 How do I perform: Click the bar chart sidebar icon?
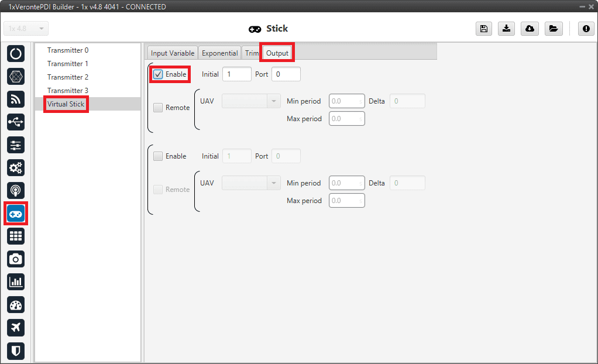click(16, 281)
